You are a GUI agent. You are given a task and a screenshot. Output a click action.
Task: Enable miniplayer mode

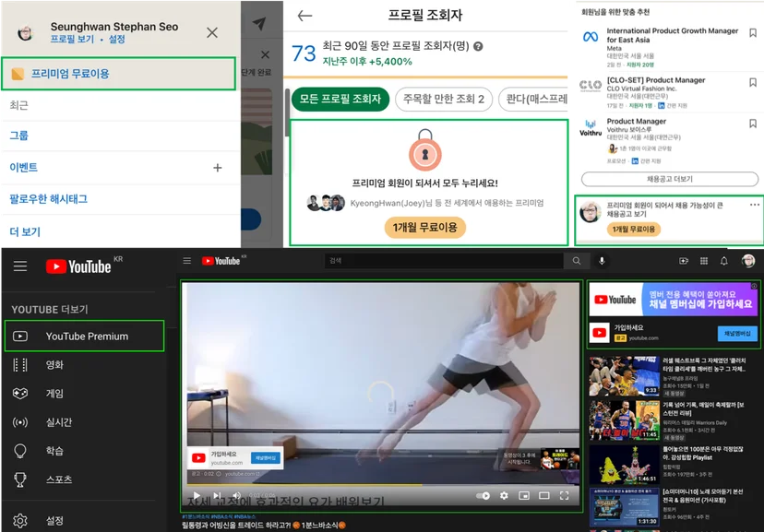(x=524, y=495)
